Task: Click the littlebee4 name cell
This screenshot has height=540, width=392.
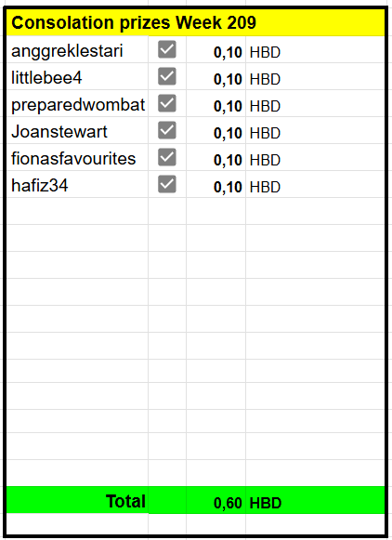Action: [77, 76]
